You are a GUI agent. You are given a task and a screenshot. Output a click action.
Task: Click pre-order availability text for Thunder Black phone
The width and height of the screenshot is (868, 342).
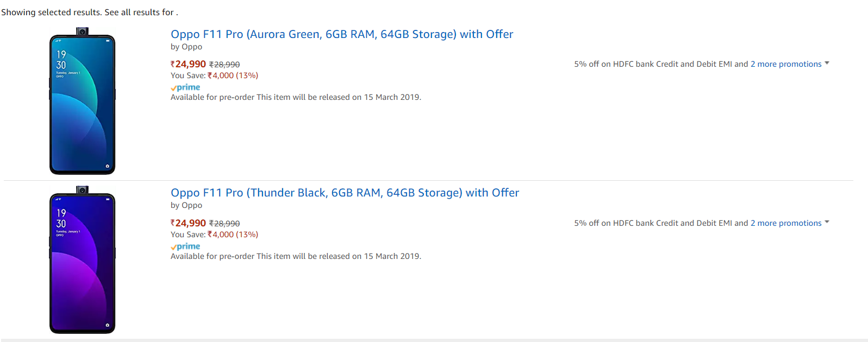pos(296,256)
